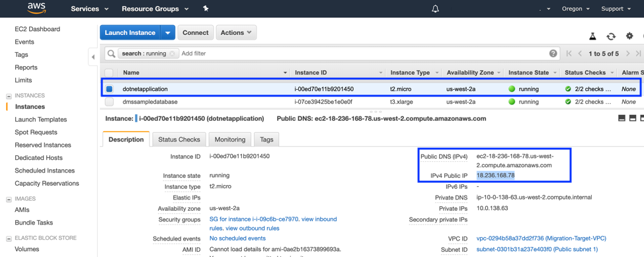
Task: Select the dmssampledatabase instance checkbox
Action: pyautogui.click(x=109, y=101)
